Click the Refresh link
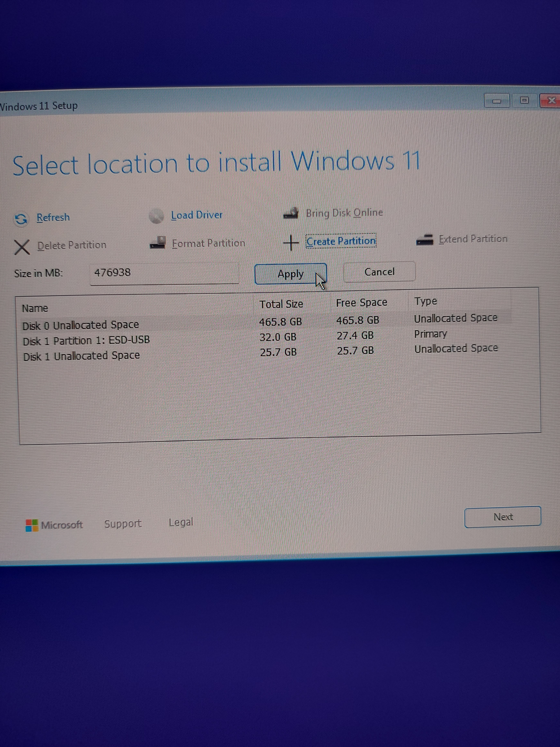Viewport: 560px width, 747px height. 53,217
